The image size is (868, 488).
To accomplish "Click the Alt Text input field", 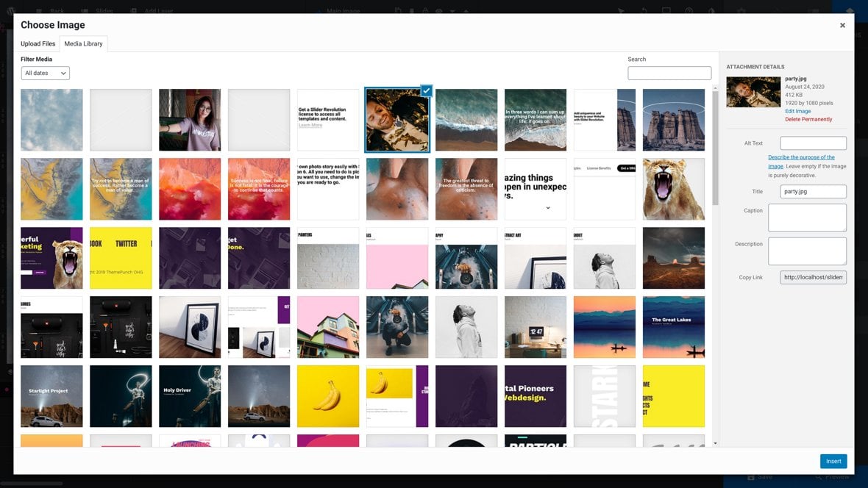I will pyautogui.click(x=813, y=143).
